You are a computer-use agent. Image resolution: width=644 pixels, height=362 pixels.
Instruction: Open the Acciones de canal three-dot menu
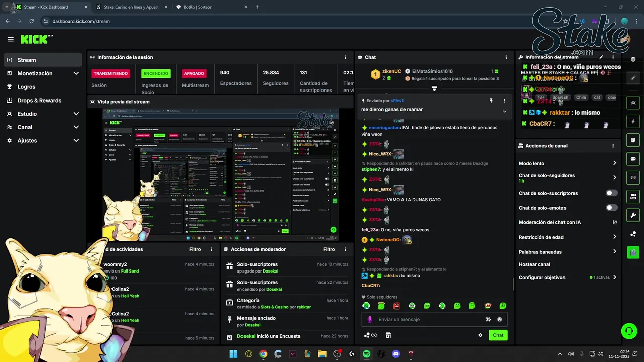pos(613,146)
